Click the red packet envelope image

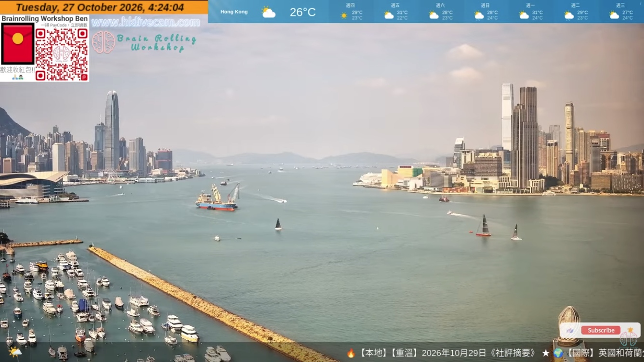coord(17,44)
